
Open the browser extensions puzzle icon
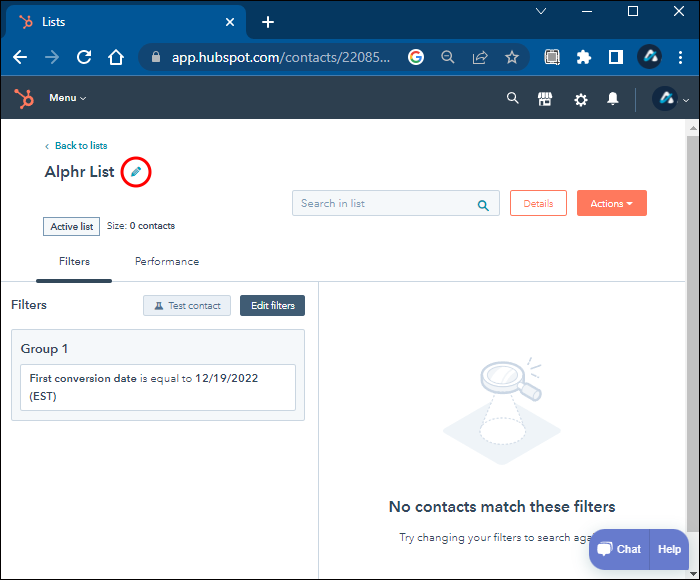pyautogui.click(x=583, y=57)
